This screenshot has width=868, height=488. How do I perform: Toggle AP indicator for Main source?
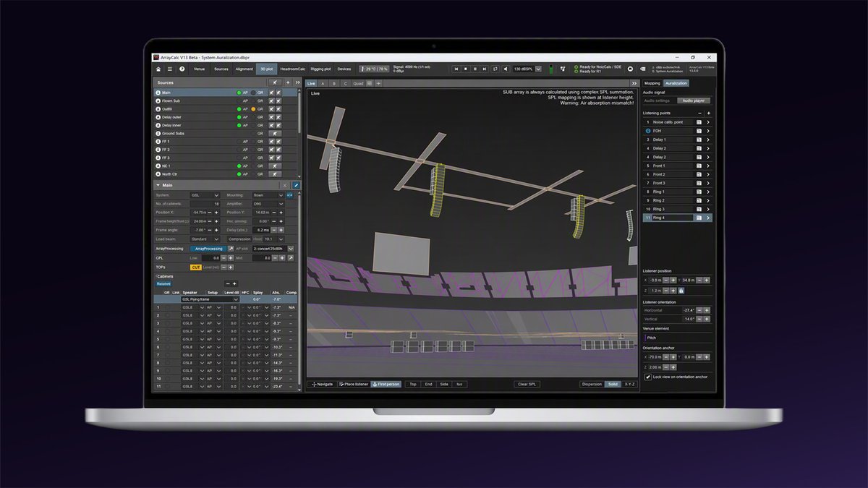point(239,93)
